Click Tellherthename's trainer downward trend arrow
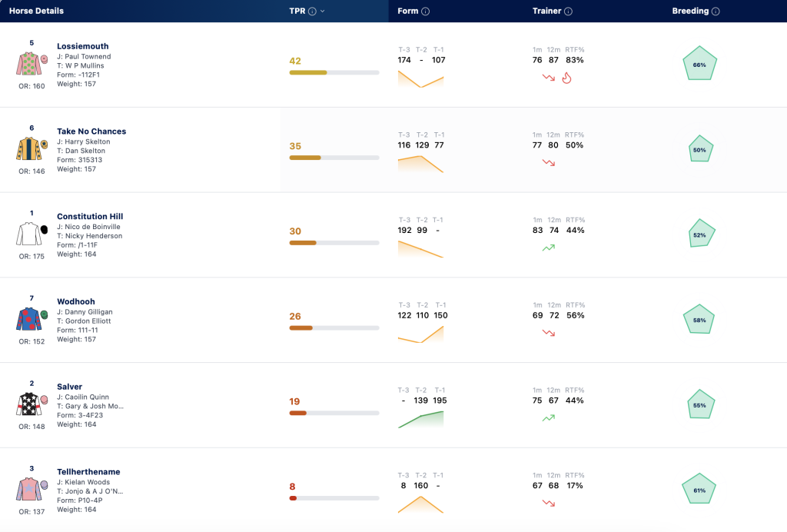Viewport: 787px width, 532px height. (x=549, y=503)
